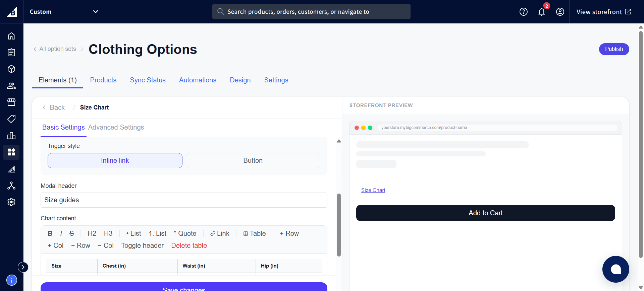Remove a table column with − Col
Image resolution: width=644 pixels, height=291 pixels.
point(106,245)
